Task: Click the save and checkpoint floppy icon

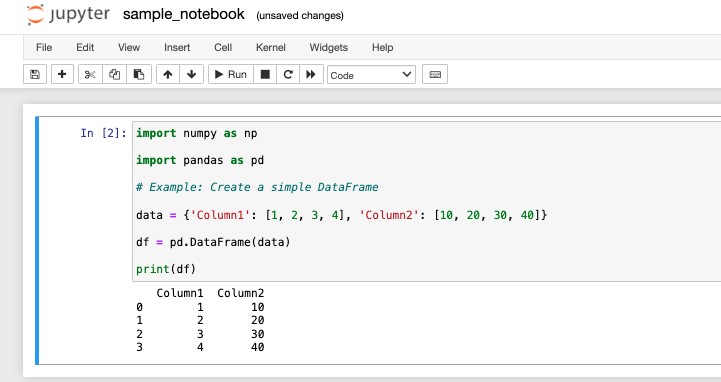Action: (35, 74)
